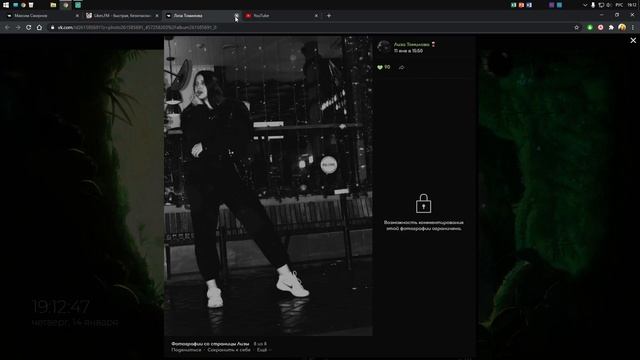Bookmark this page with star icon

click(576, 27)
